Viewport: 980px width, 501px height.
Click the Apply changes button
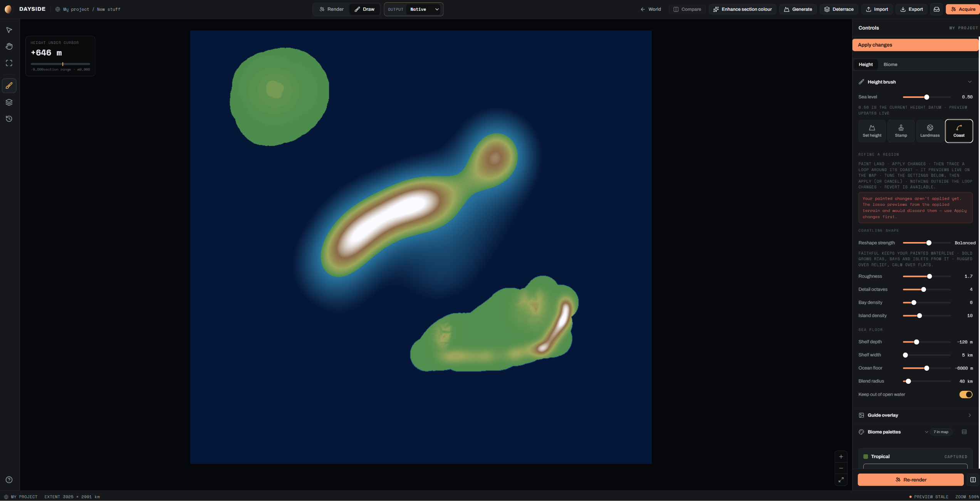click(915, 45)
